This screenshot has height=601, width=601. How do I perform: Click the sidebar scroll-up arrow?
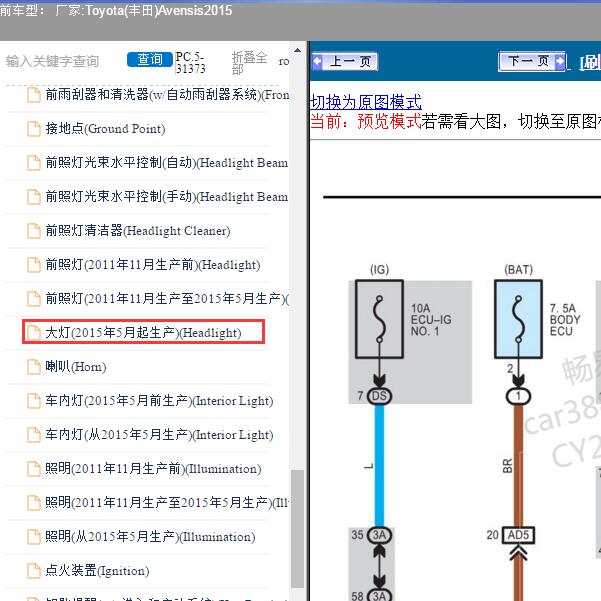click(x=297, y=50)
